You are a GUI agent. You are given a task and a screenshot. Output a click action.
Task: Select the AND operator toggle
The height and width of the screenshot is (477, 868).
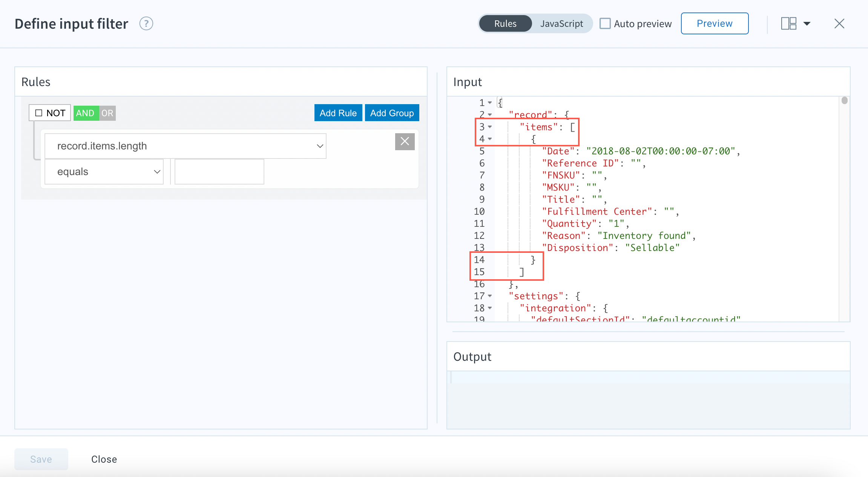tap(85, 113)
